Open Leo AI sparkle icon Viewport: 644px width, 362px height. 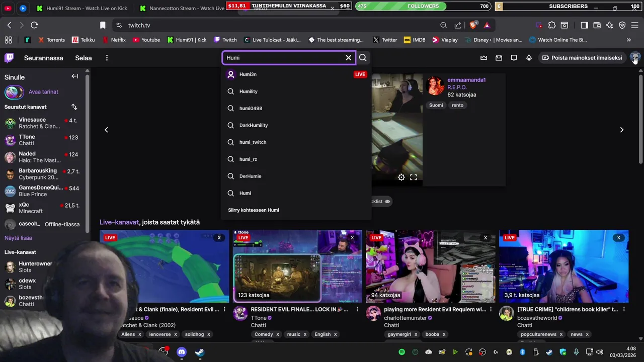609,25
